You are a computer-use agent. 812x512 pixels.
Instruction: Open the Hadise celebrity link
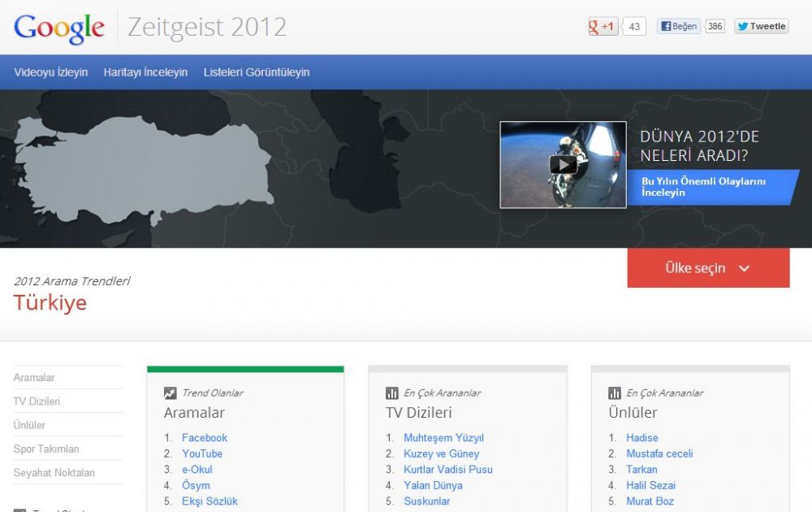coord(642,437)
